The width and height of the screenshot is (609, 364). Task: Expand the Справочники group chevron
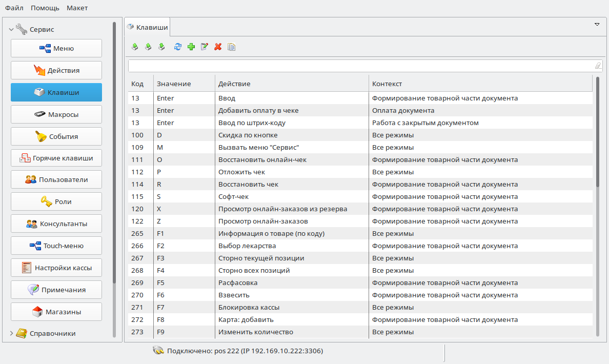click(11, 333)
